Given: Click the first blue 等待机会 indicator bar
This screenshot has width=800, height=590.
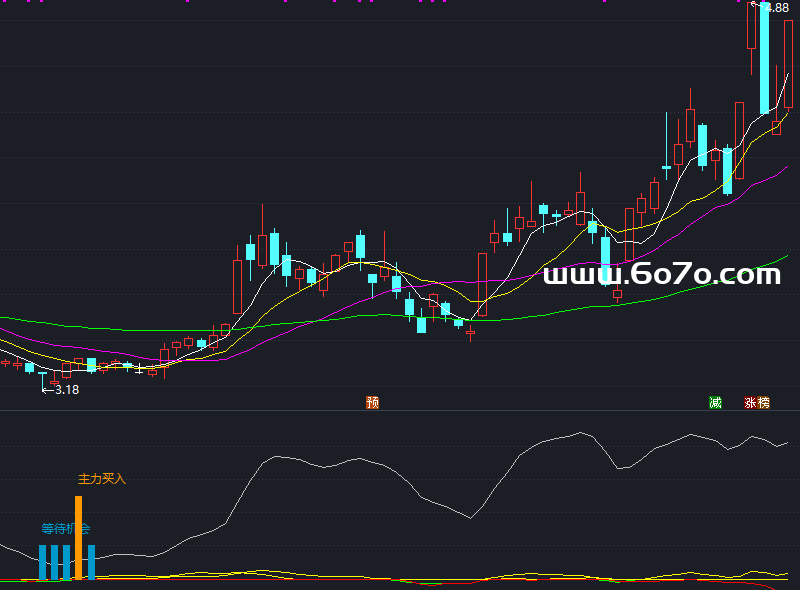Looking at the screenshot, I should (42, 562).
